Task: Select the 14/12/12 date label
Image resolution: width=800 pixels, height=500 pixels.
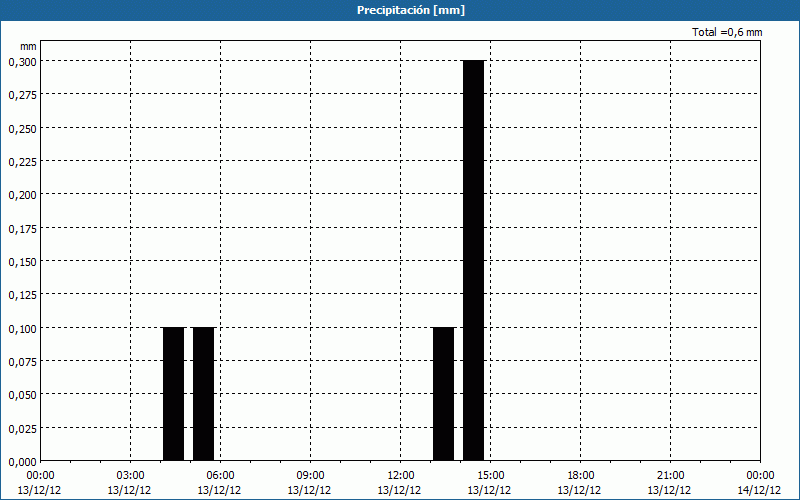Action: (x=759, y=490)
